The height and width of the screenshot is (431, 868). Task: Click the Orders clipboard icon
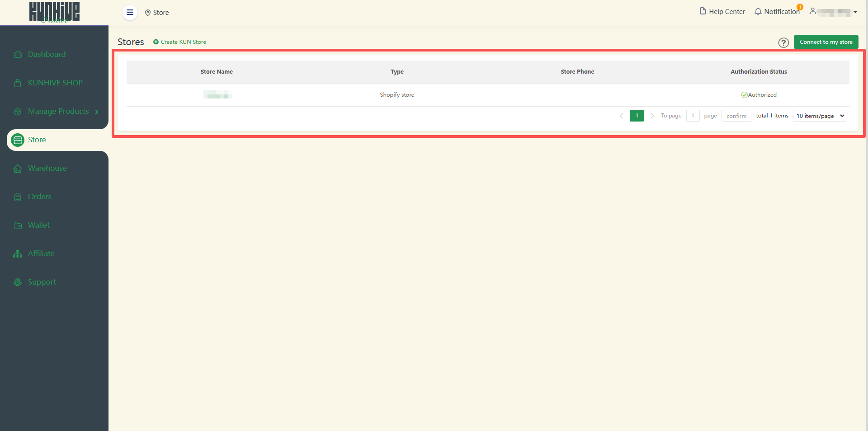click(x=18, y=197)
